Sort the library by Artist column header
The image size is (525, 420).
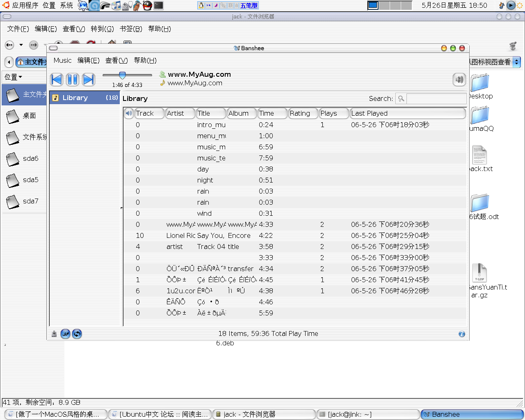coord(180,113)
